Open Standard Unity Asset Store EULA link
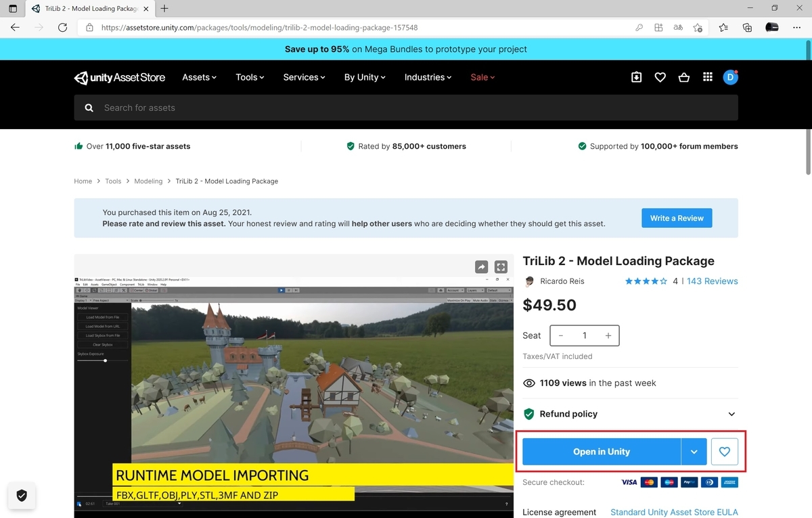This screenshot has height=518, width=812. click(x=674, y=512)
